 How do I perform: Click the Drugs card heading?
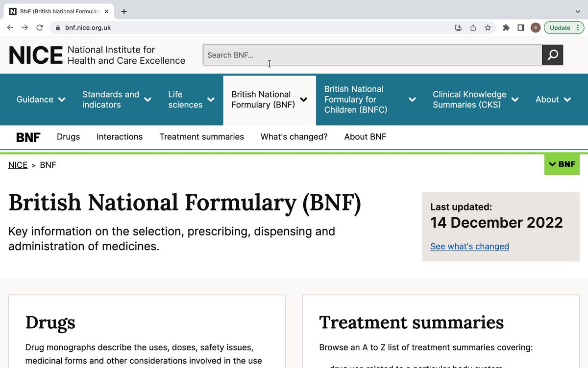point(50,322)
